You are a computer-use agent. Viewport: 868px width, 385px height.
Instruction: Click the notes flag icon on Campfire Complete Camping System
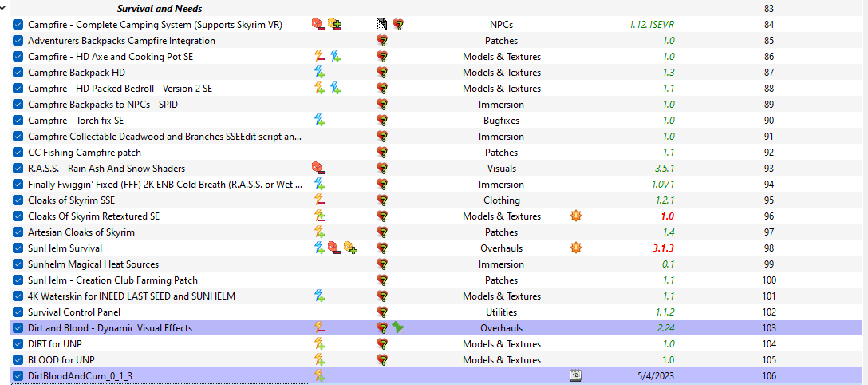[x=381, y=24]
